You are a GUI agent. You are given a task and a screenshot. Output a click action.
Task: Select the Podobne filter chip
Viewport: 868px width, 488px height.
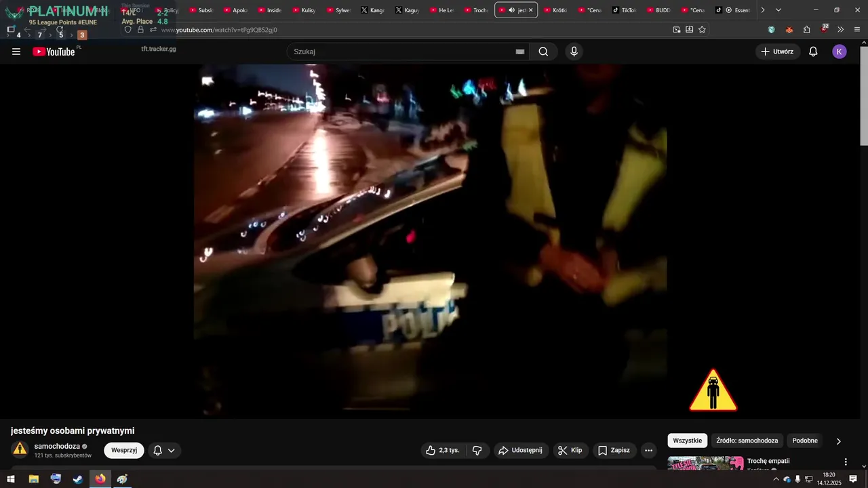coord(805,441)
